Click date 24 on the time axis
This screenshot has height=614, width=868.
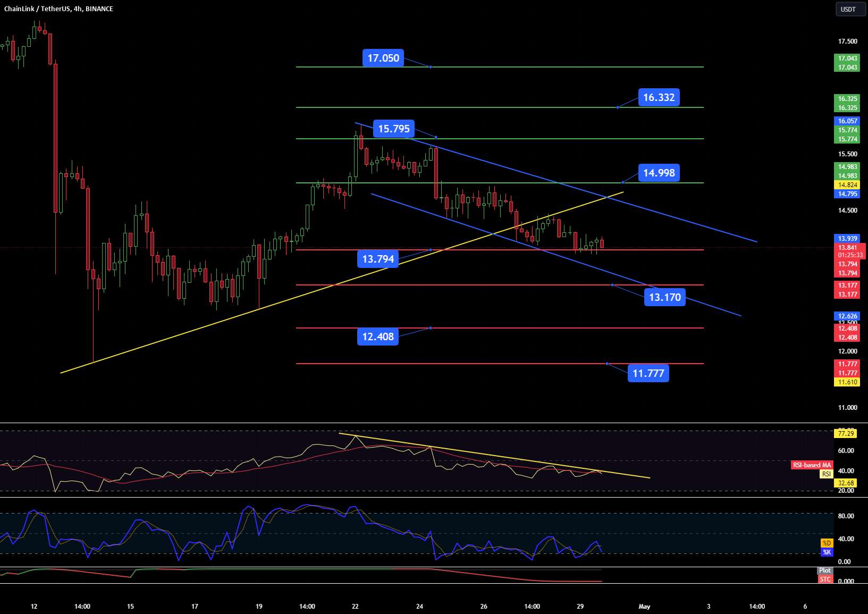[419, 607]
